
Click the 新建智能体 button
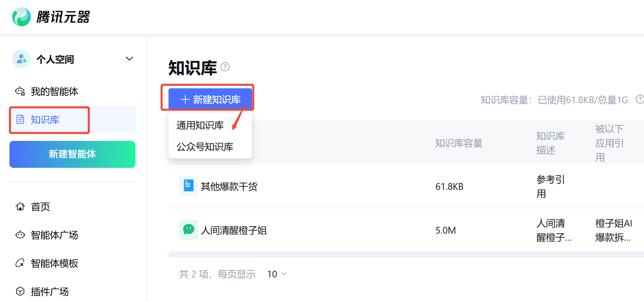[72, 154]
